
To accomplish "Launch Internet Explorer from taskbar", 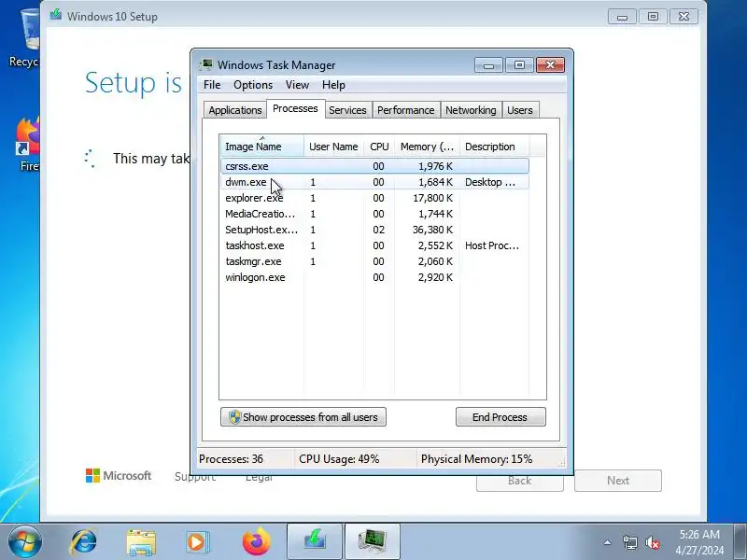I will click(x=83, y=542).
